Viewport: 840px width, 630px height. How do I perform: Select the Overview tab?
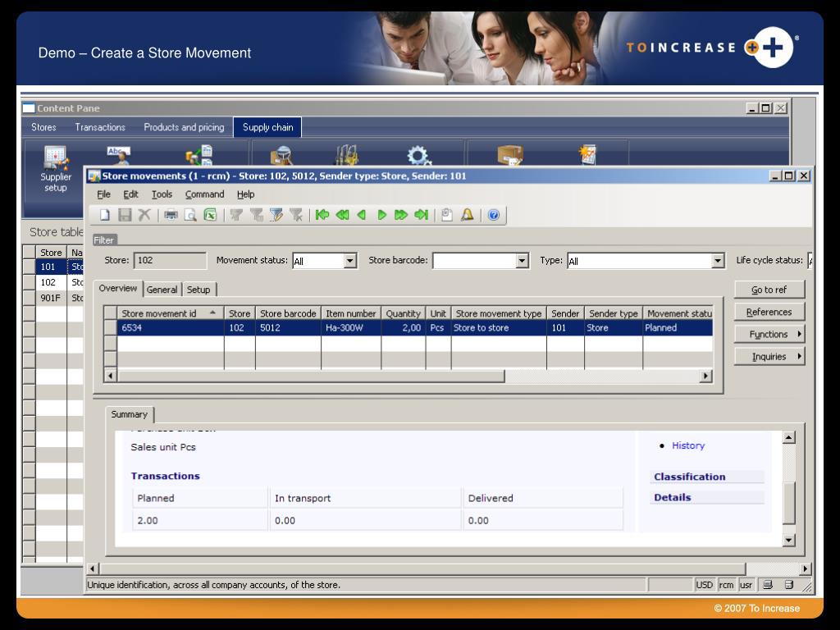pyautogui.click(x=118, y=288)
